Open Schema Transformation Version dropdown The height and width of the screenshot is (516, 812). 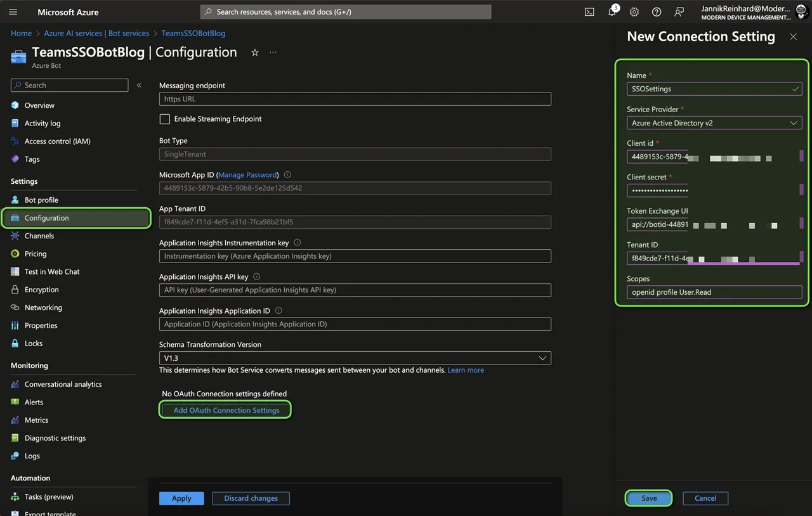tap(355, 358)
